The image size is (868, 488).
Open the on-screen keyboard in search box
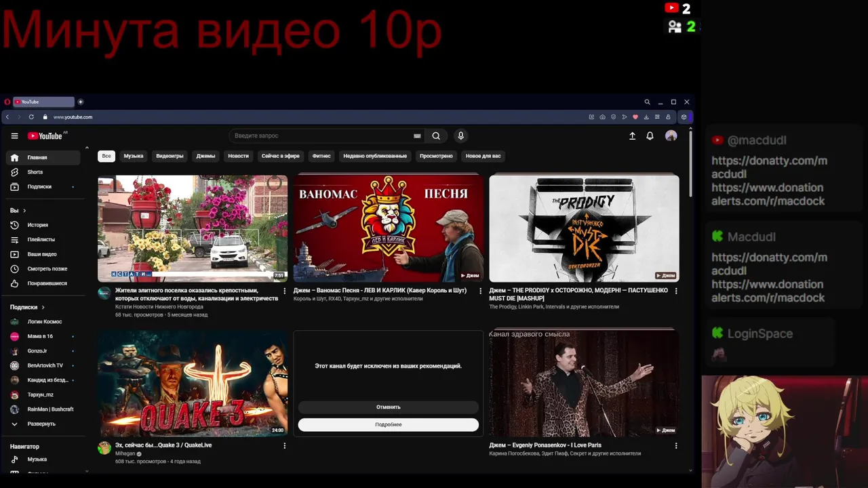pos(417,136)
